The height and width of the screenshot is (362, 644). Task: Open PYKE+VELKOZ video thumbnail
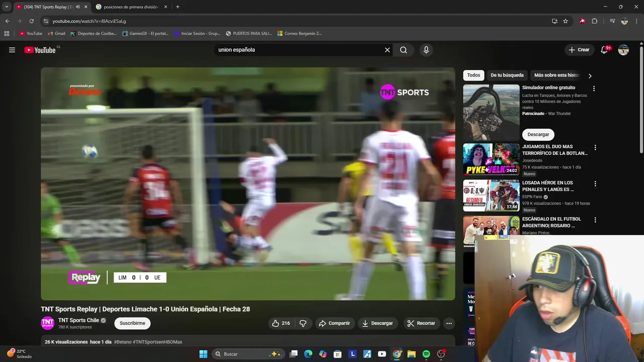[x=491, y=159]
